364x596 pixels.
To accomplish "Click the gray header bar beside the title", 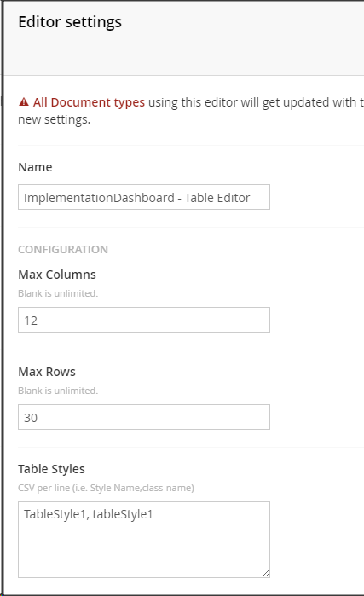I will pos(243,38).
